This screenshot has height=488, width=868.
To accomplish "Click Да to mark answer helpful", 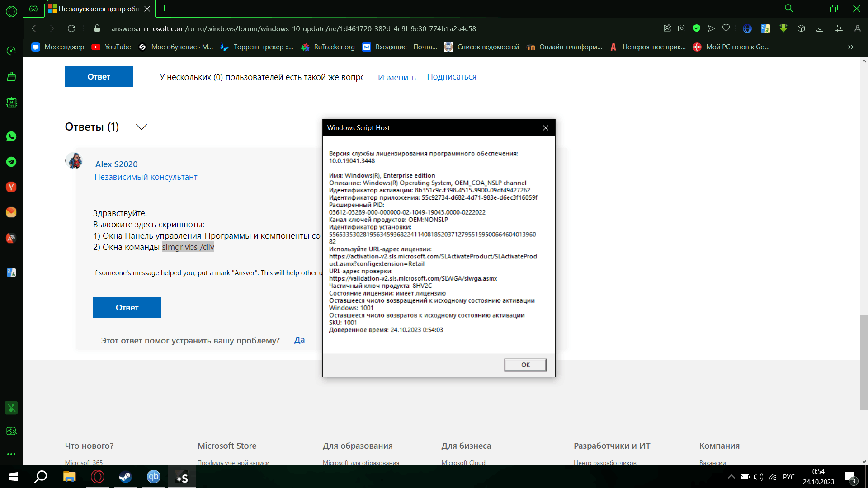I will (299, 340).
